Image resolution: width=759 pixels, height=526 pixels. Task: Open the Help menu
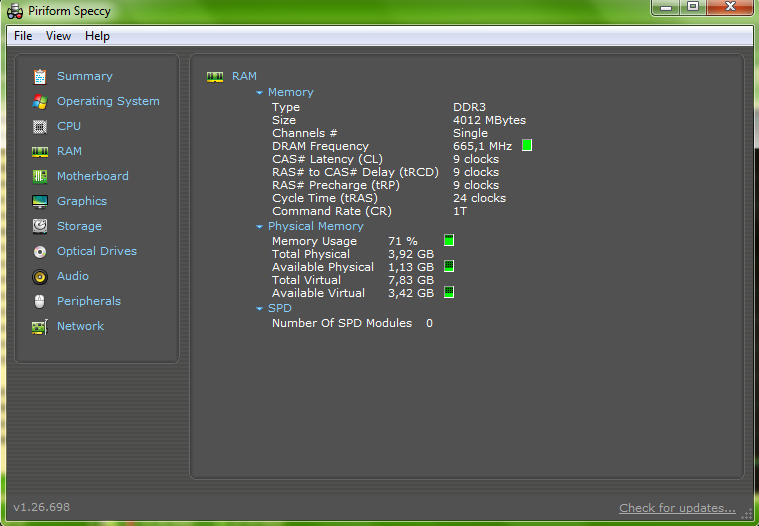97,36
